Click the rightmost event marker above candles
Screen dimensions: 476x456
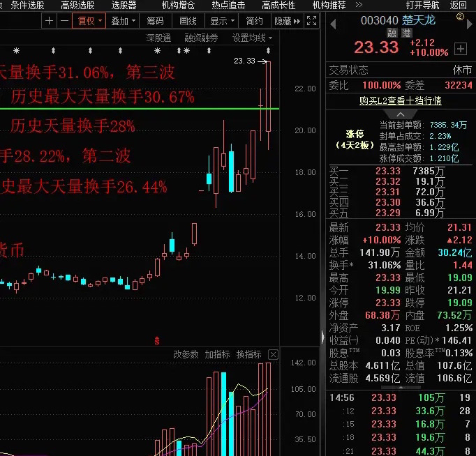pos(268,50)
